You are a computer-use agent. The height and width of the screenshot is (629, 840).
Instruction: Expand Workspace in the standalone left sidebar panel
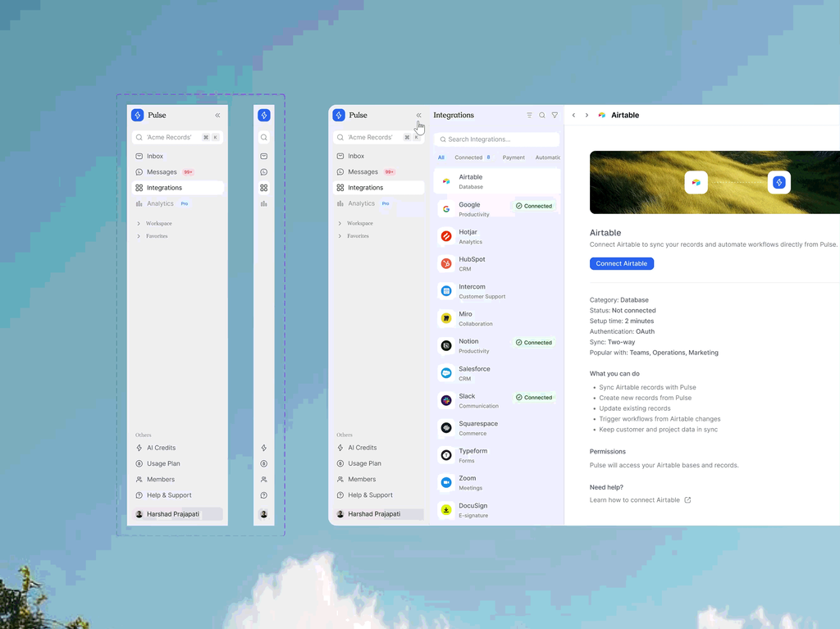(155, 223)
